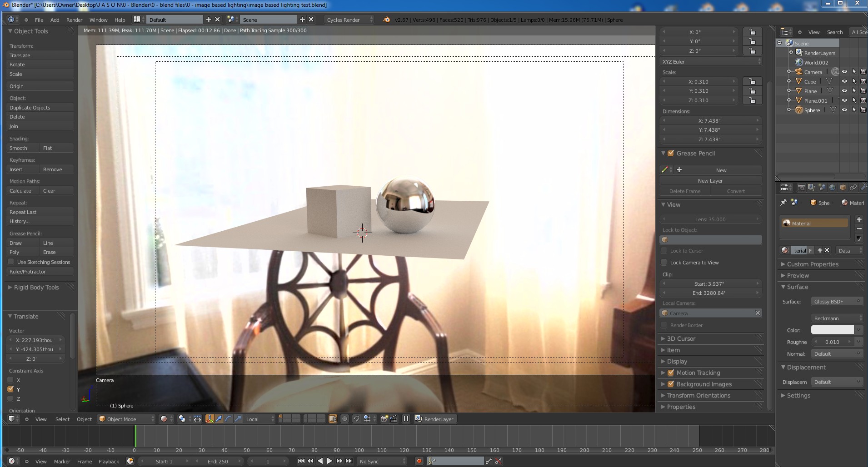Enable the Lock to Cursor checkbox
868x467 pixels.
(x=664, y=251)
